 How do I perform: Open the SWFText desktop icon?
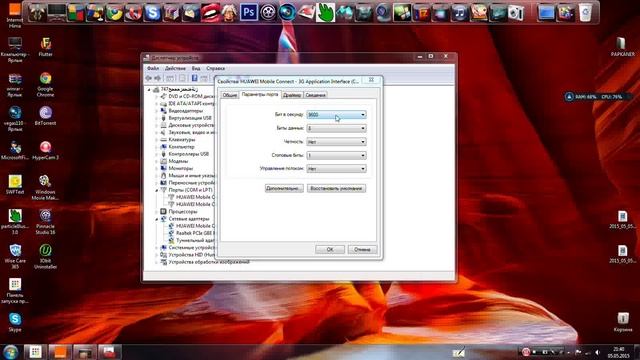tap(15, 184)
